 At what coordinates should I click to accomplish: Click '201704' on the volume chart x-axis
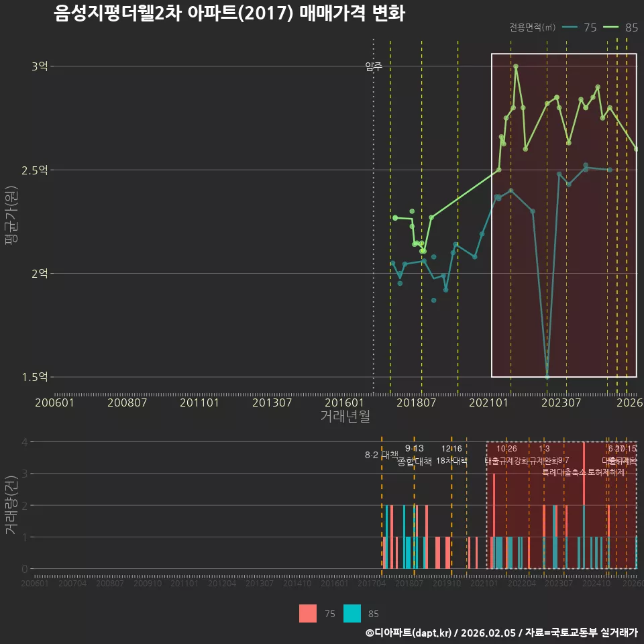(372, 583)
